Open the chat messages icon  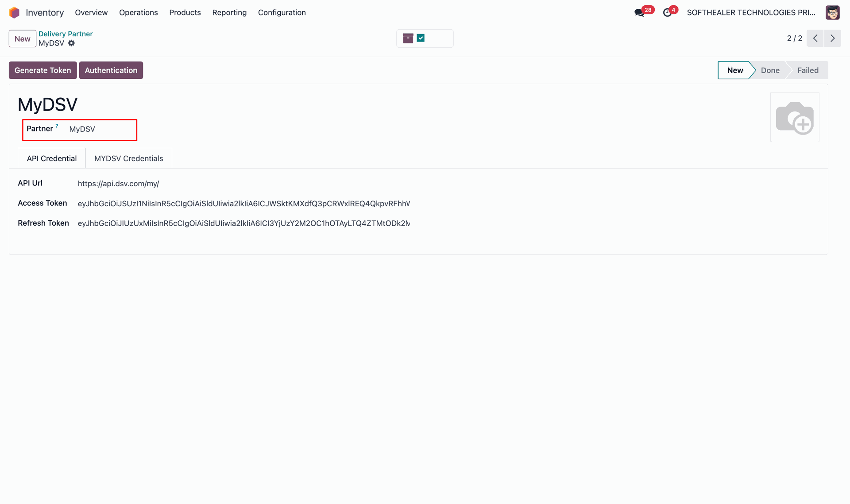(639, 13)
